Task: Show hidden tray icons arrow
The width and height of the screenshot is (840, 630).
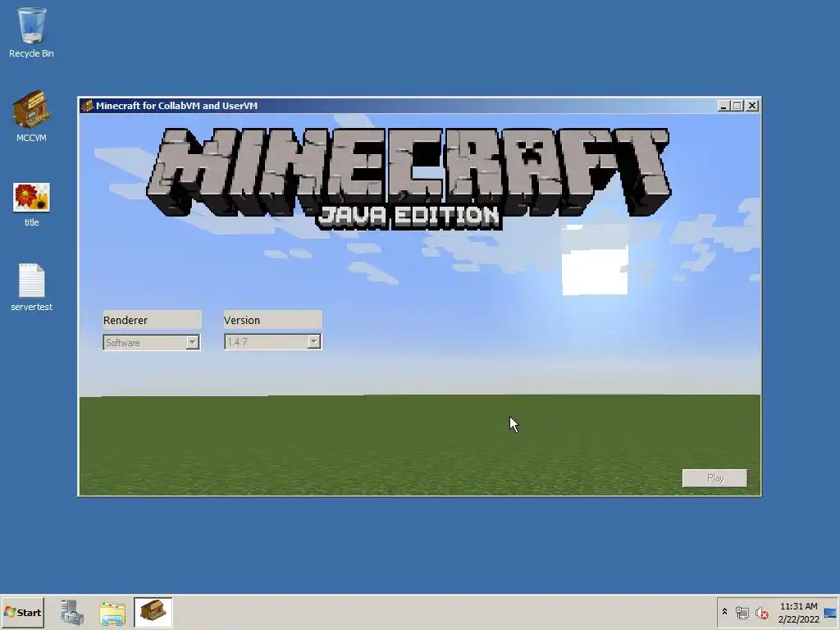Action: tap(724, 612)
